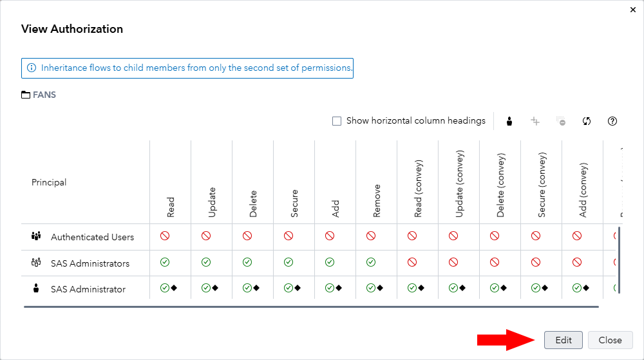
Task: Toggle SAS Administrators Update permission
Action: pyautogui.click(x=206, y=262)
